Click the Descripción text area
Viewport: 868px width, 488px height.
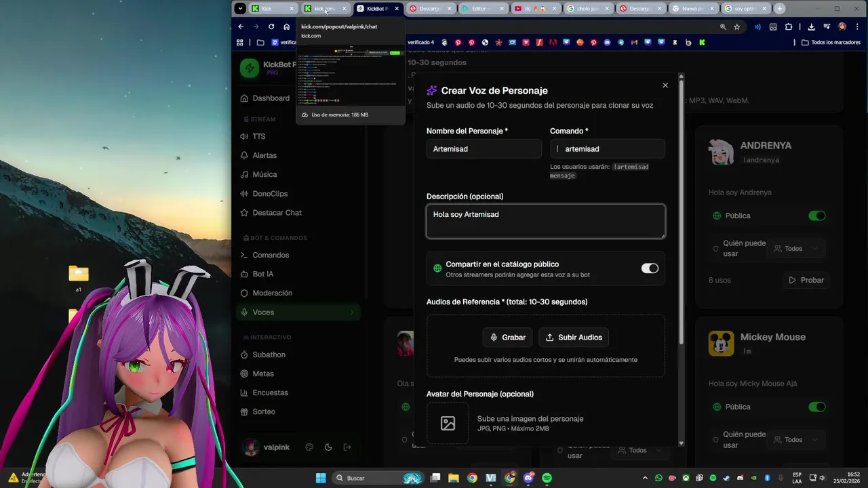coord(546,222)
